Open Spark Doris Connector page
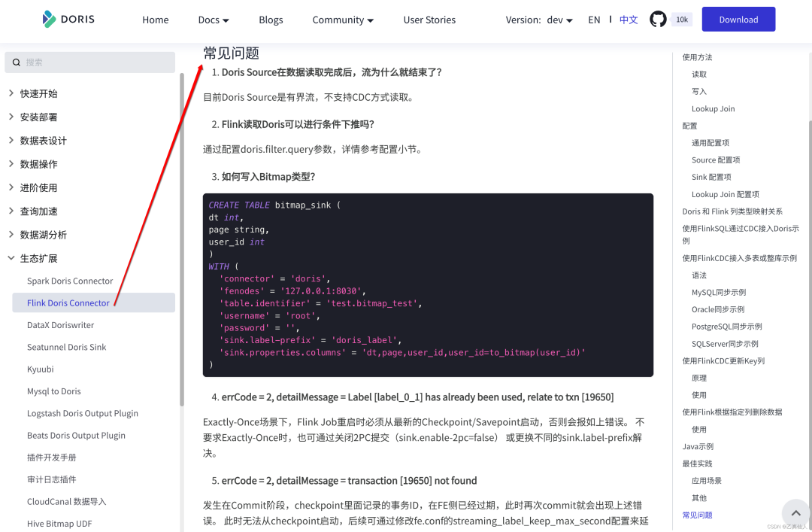The height and width of the screenshot is (532, 812). coord(70,281)
